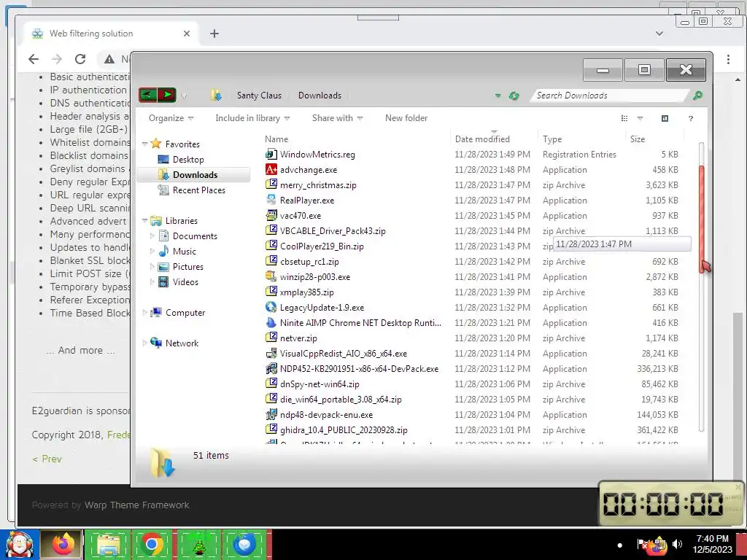Click the New folder button
This screenshot has width=747, height=560.
(406, 118)
